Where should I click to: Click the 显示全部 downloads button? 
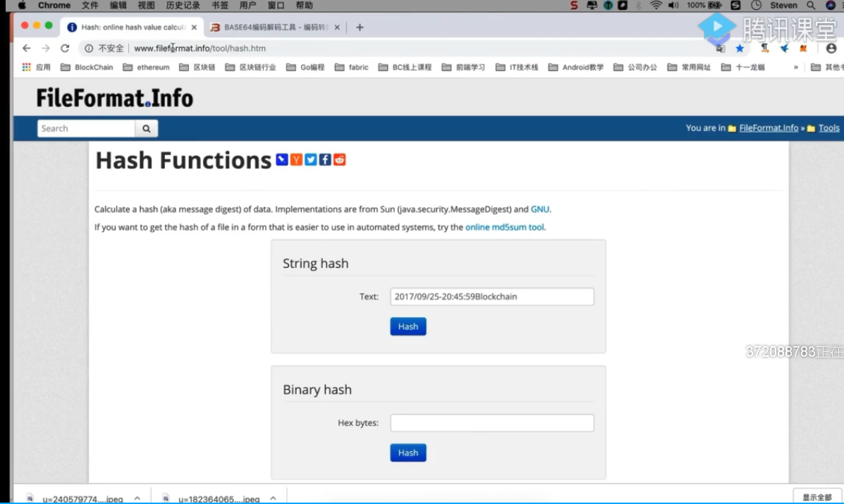click(x=817, y=497)
